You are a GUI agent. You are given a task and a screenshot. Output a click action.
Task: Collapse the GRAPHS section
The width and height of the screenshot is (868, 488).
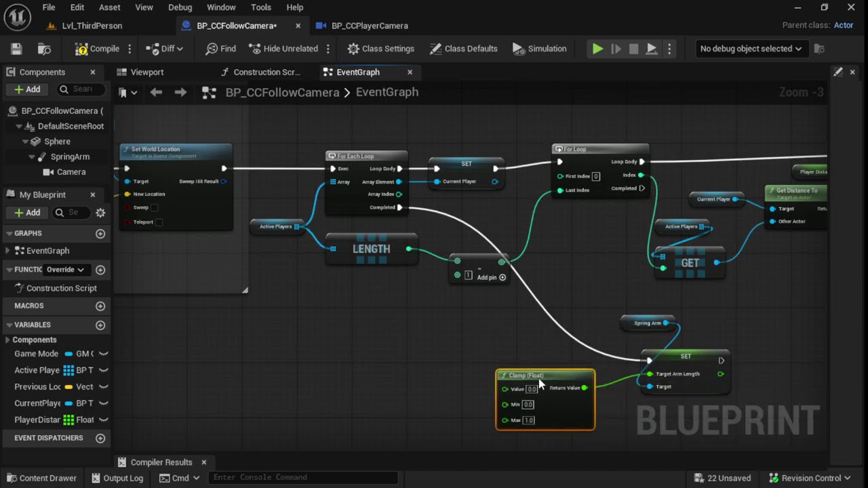click(9, 233)
